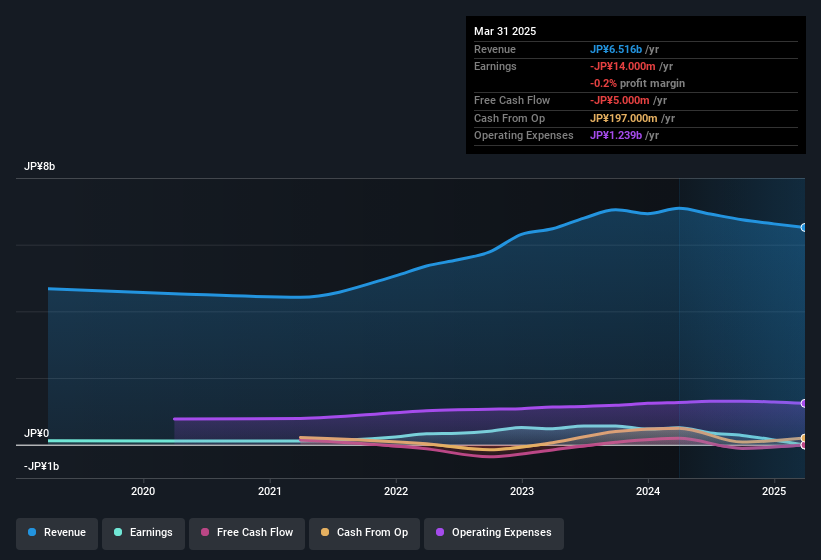This screenshot has width=821, height=560.
Task: Click the Earnings row label in tooltip
Action: click(495, 66)
